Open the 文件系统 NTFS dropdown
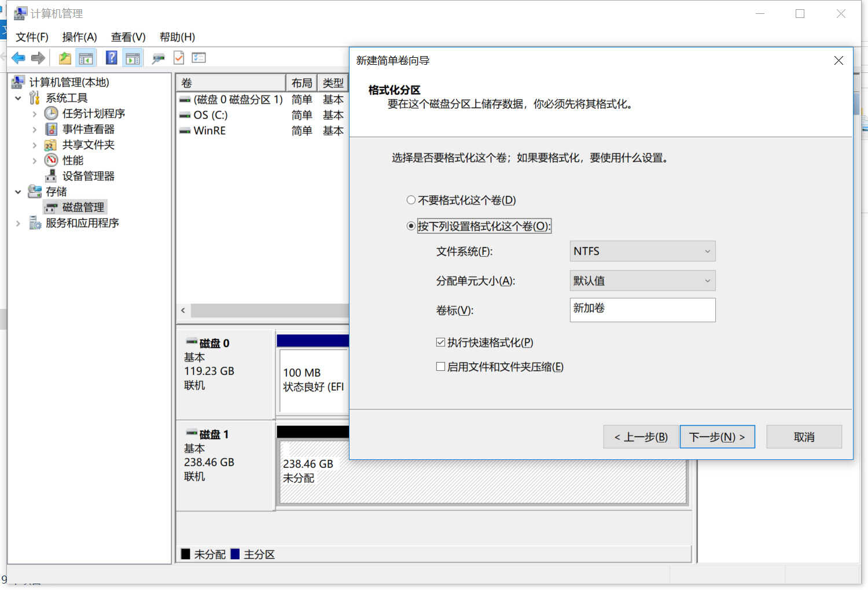Image resolution: width=868 pixels, height=590 pixels. coord(642,251)
